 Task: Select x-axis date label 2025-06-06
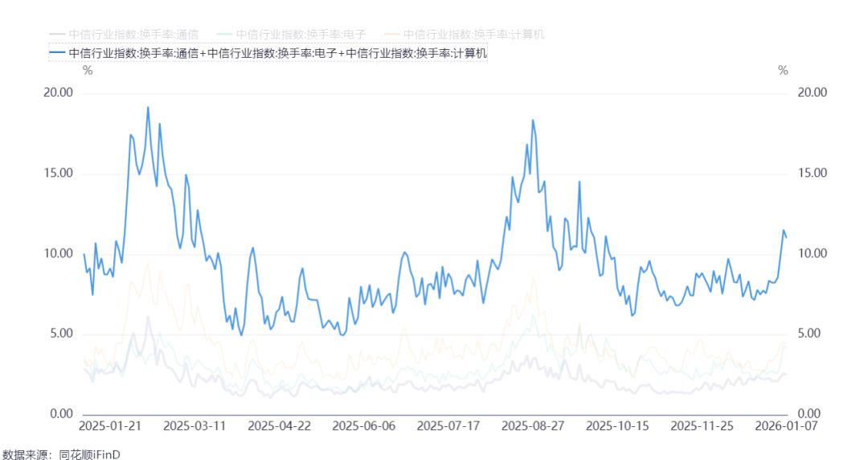click(364, 426)
